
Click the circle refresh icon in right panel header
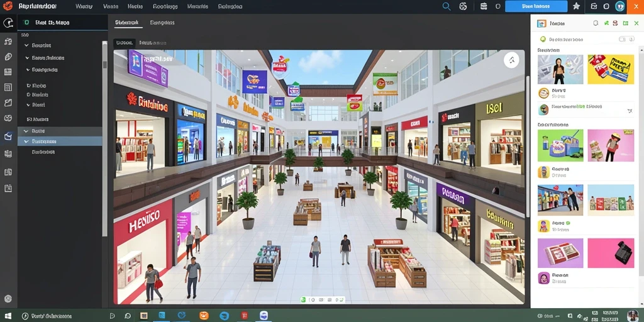(x=596, y=23)
